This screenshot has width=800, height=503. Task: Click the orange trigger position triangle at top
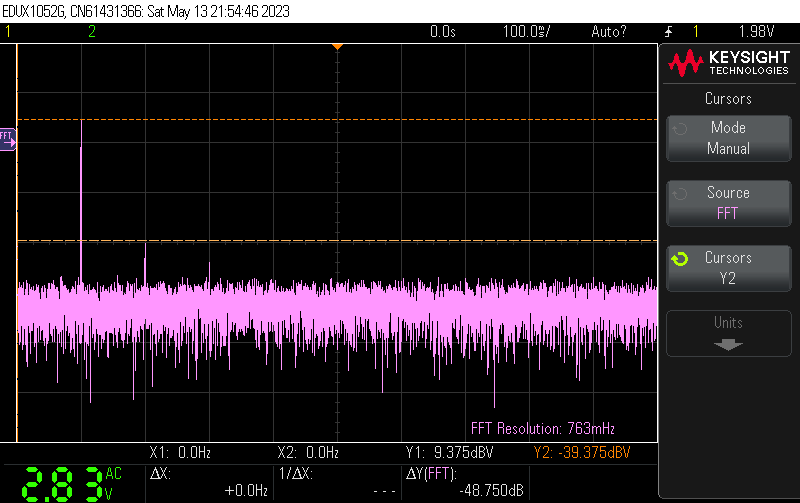coord(337,47)
